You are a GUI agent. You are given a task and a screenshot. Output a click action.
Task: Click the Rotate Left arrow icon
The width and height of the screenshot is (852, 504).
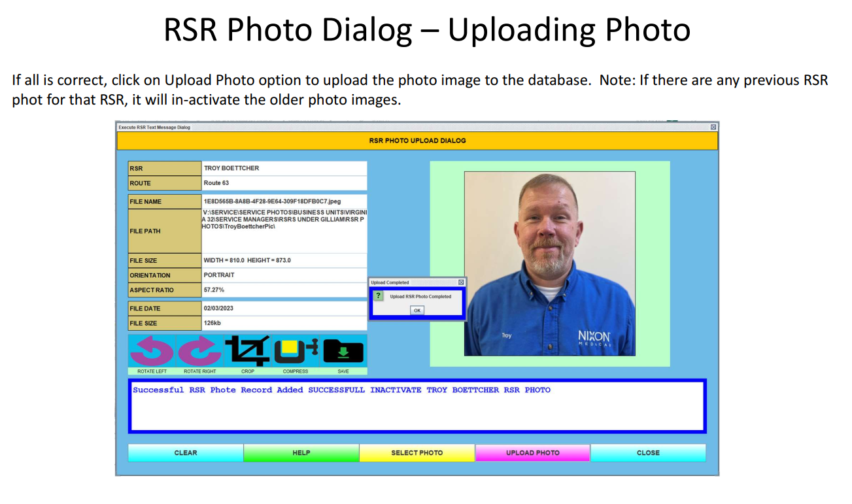[152, 351]
